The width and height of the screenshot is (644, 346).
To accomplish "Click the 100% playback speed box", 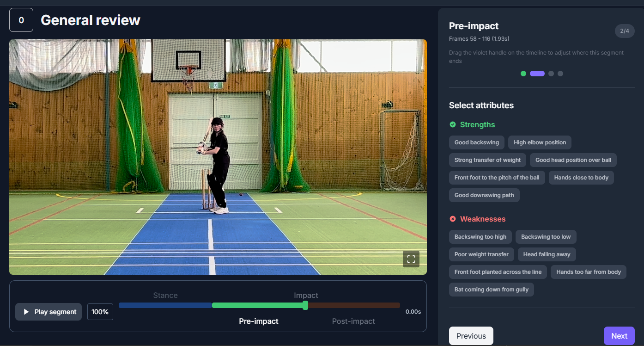I will tap(100, 312).
